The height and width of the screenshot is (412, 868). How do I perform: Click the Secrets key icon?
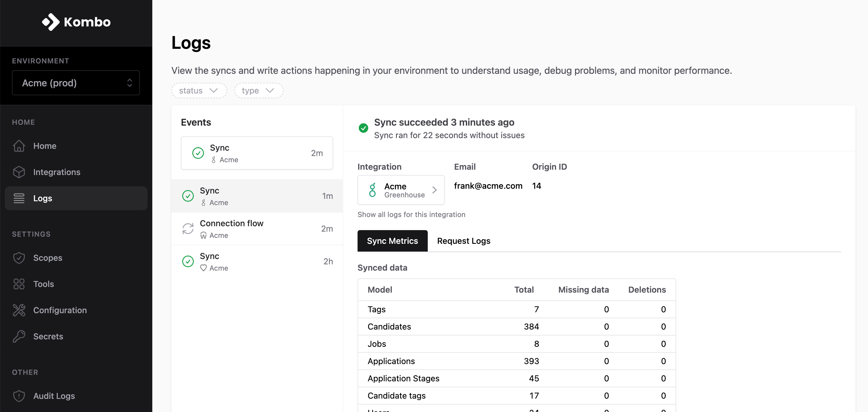point(19,336)
